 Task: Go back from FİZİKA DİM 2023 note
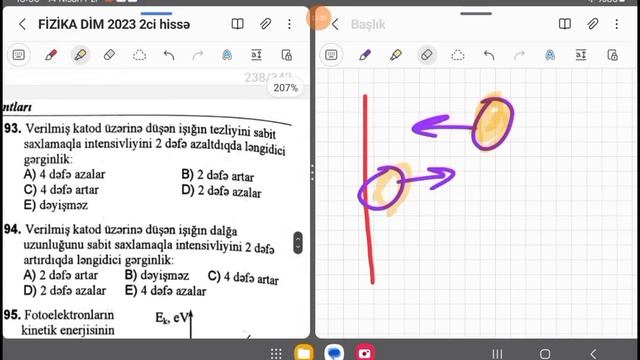point(22,24)
